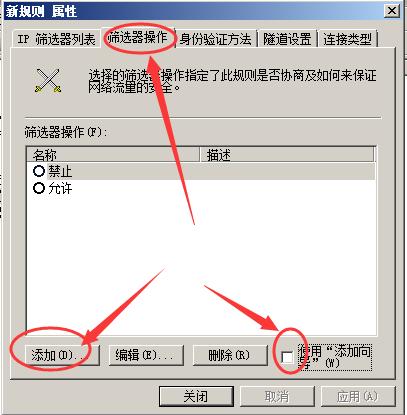Click the 取消 button
This screenshot has width=407, height=415.
tap(277, 396)
